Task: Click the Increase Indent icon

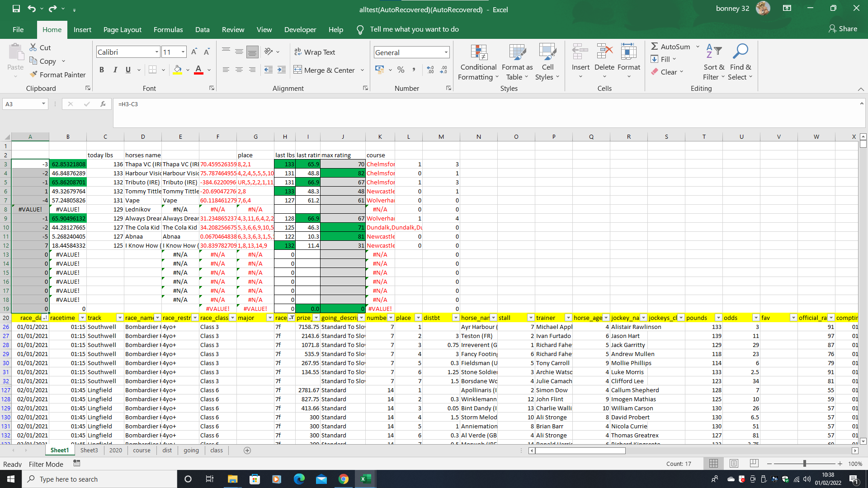Action: pos(282,70)
